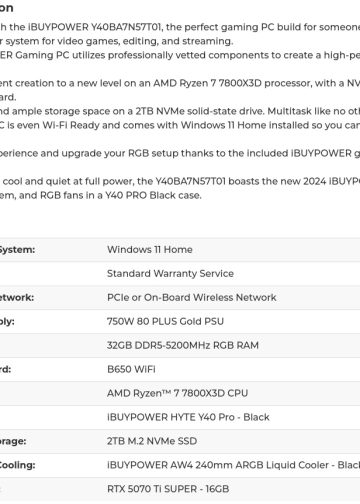The image size is (360, 504).
Task: Click the line ending with Y40 PRO Black case
Action: [x=101, y=195]
